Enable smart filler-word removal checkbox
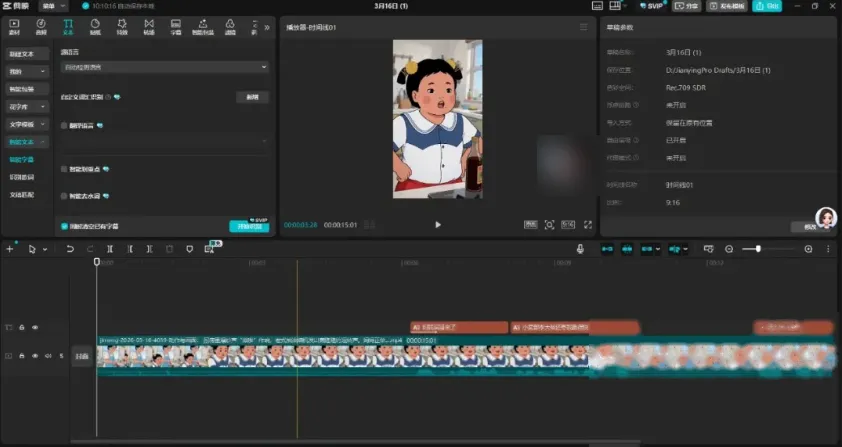842x447 pixels. [x=64, y=196]
